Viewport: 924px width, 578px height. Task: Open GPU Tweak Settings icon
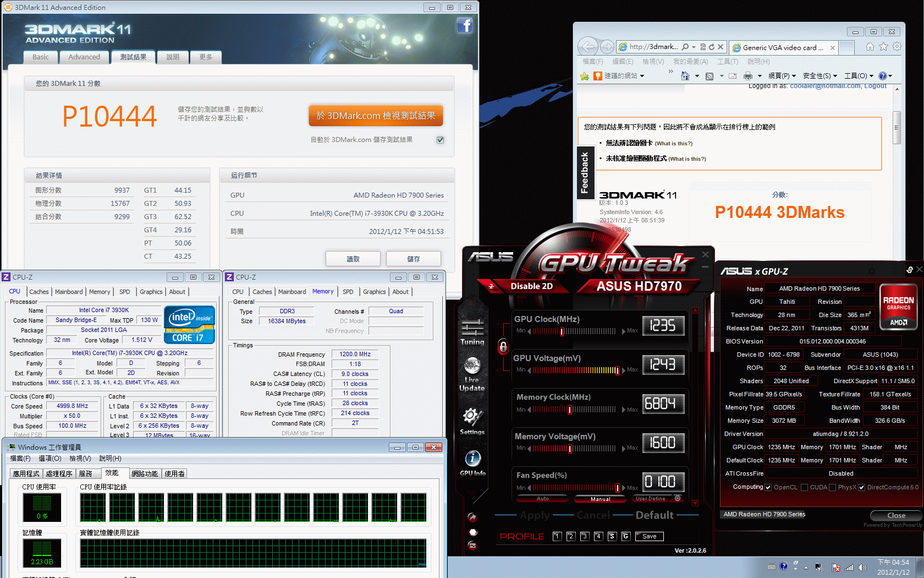(472, 422)
